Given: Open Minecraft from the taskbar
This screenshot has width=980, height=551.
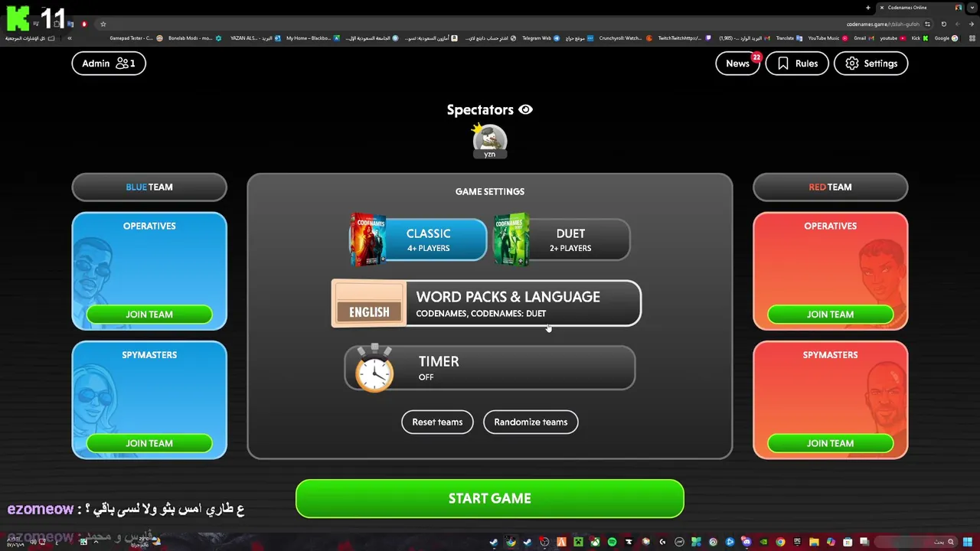Looking at the screenshot, I should click(x=578, y=542).
